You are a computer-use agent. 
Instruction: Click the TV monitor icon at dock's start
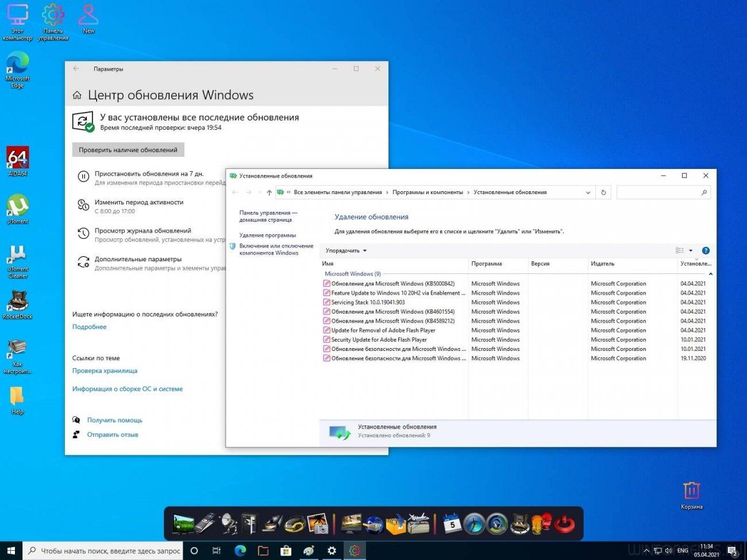click(183, 523)
